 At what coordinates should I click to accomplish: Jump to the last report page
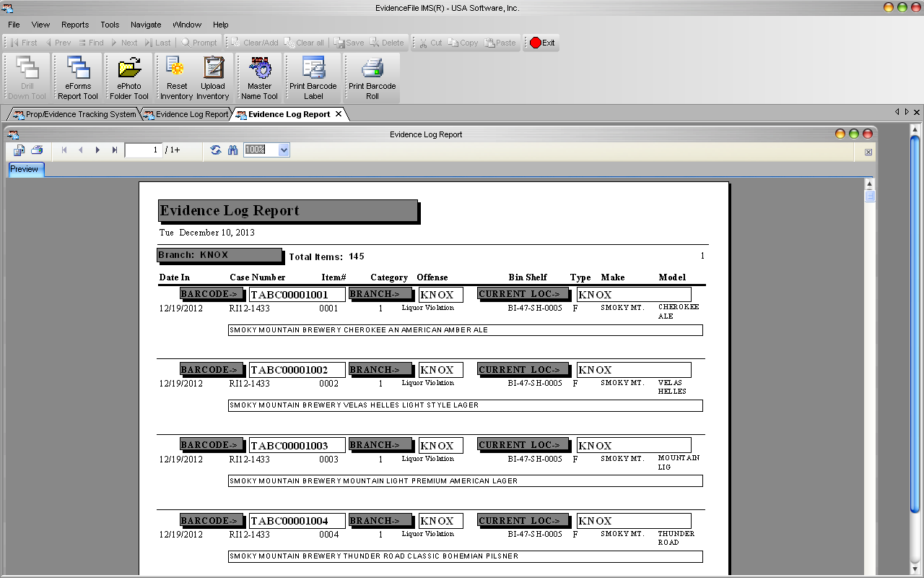click(x=115, y=150)
